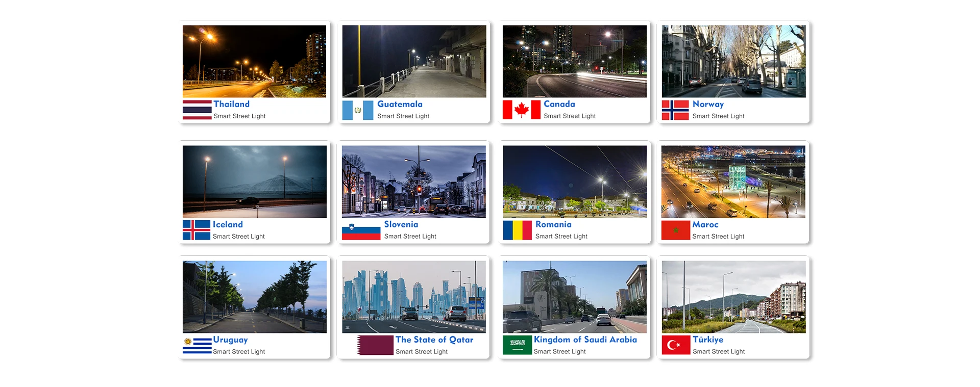Click "Smart Street Light" under Canada
This screenshot has width=980, height=387.
570,116
